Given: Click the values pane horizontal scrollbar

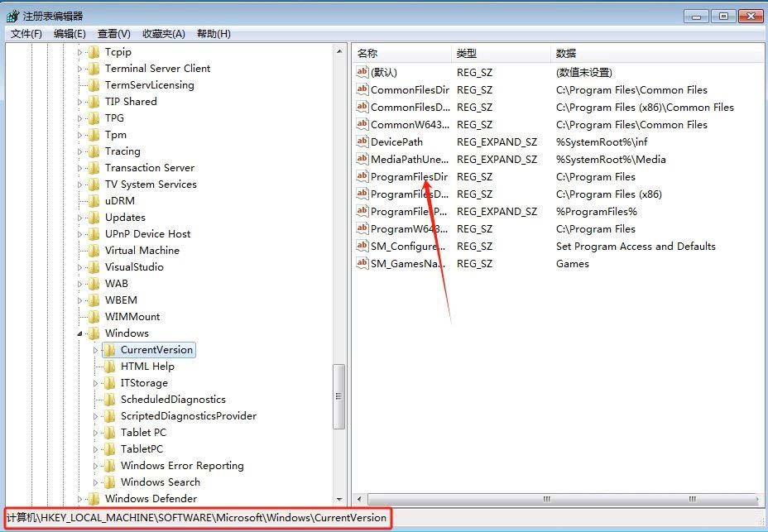Looking at the screenshot, I should tap(547, 499).
